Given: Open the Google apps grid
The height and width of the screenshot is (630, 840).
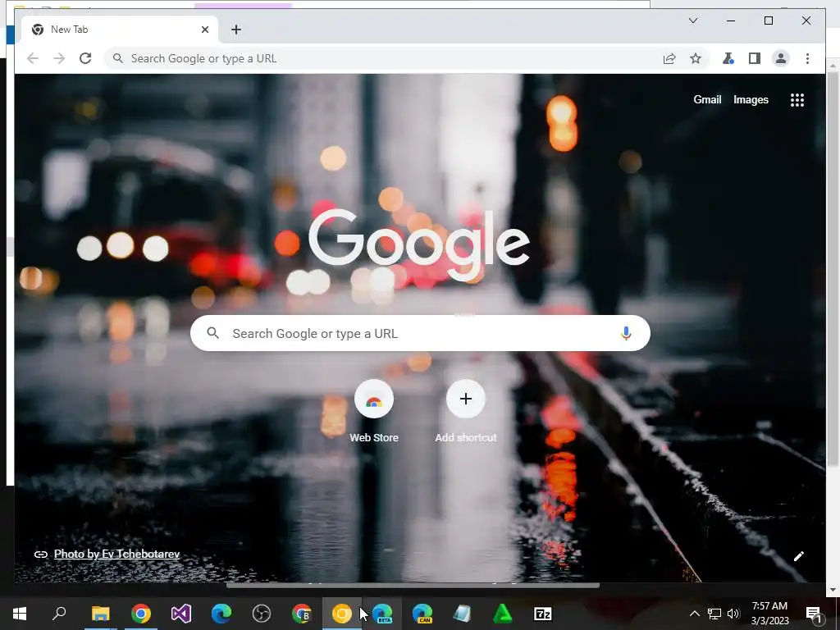Looking at the screenshot, I should pos(797,99).
